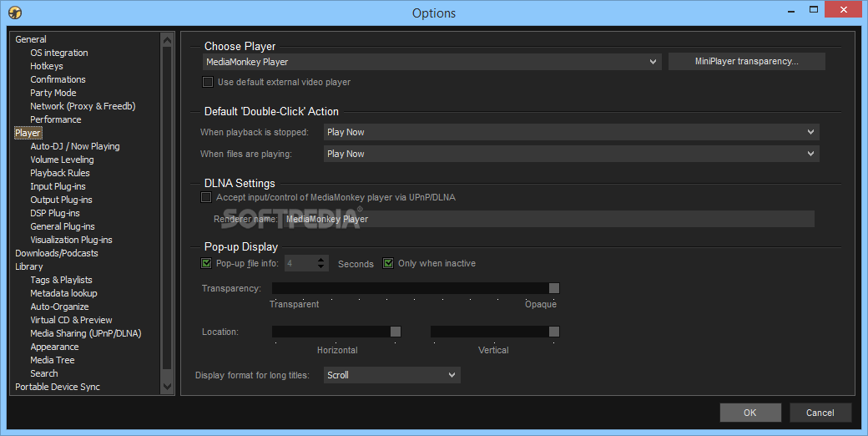
Task: Click the Renderer name input field
Action: click(548, 219)
